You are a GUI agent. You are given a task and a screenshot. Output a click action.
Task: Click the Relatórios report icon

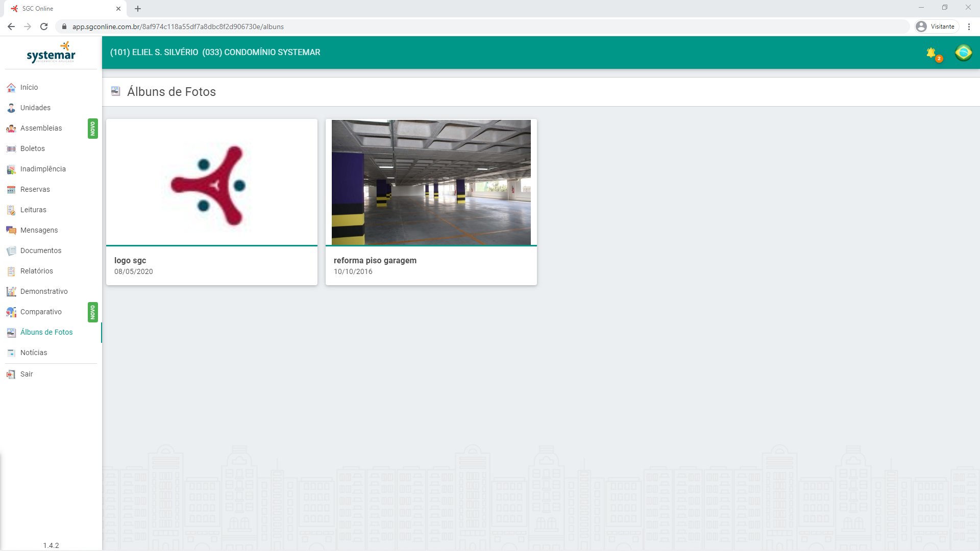point(11,271)
